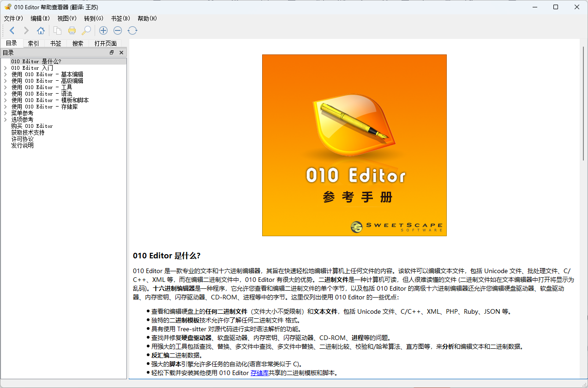Open 发行说明 in contents tree
This screenshot has height=388, width=588.
pyautogui.click(x=22, y=145)
